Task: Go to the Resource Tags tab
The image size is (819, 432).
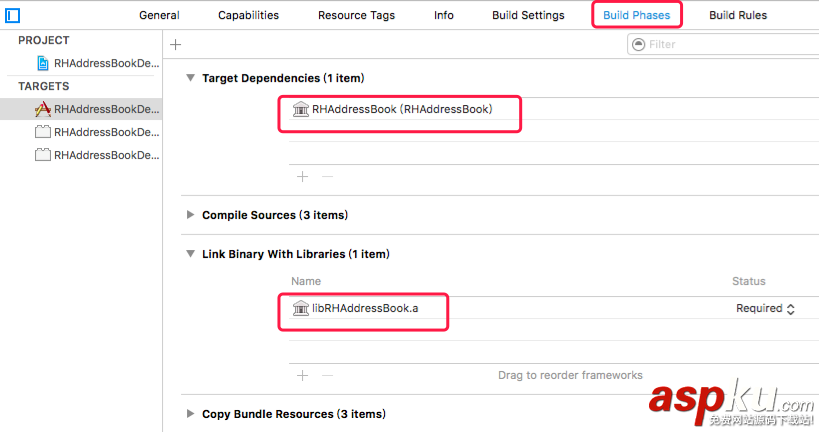Action: point(356,16)
